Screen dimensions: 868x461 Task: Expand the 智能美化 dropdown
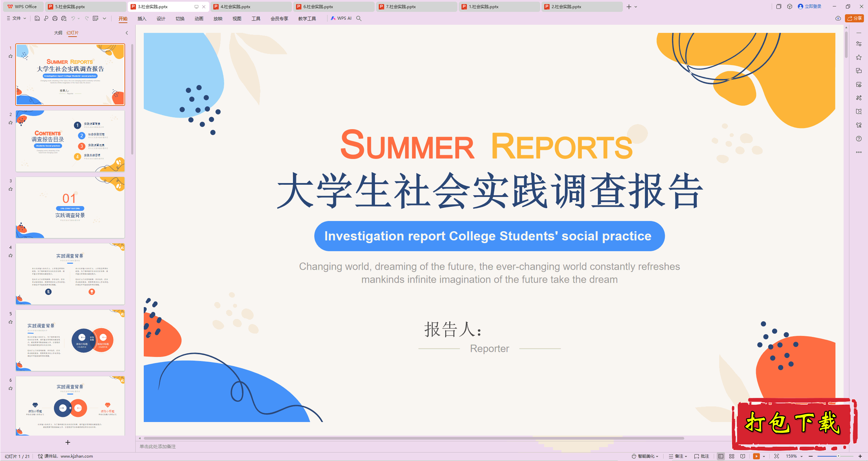645,456
